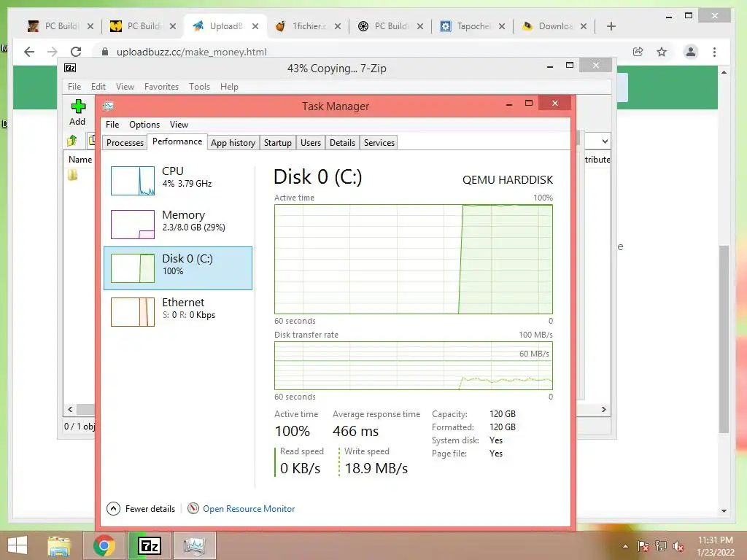Open 7-Zip View menu

pos(125,87)
